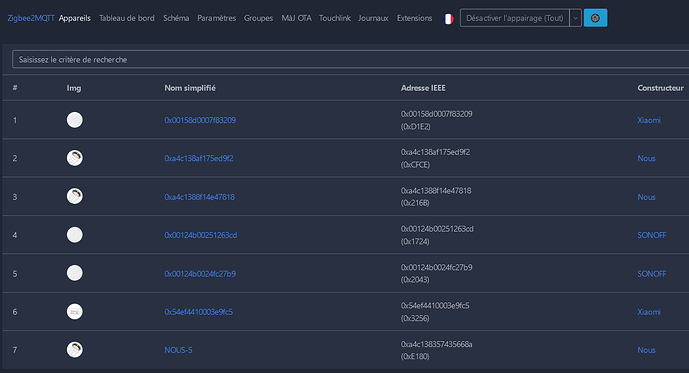
Task: Click row number 4 cell
Action: click(15, 235)
